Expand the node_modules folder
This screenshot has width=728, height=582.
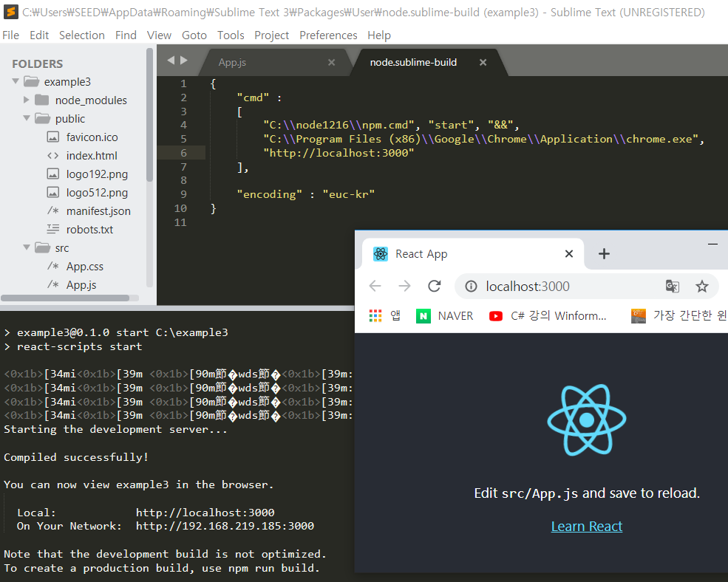click(x=27, y=100)
